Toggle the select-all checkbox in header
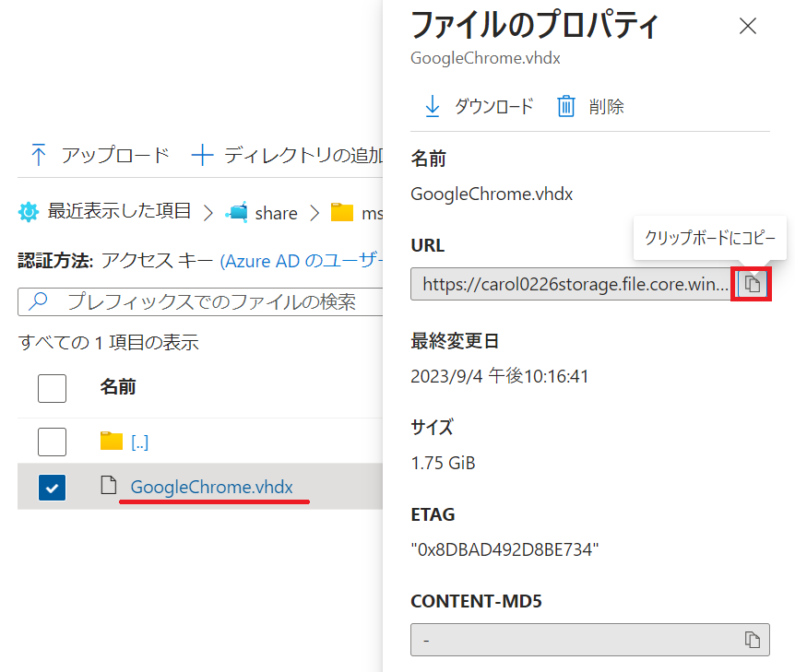The image size is (795, 672). click(x=53, y=388)
